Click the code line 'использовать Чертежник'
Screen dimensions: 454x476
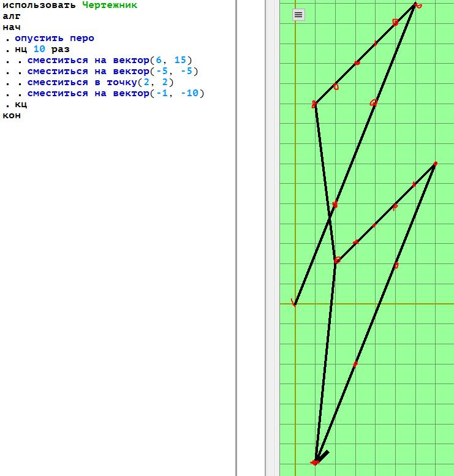point(70,5)
